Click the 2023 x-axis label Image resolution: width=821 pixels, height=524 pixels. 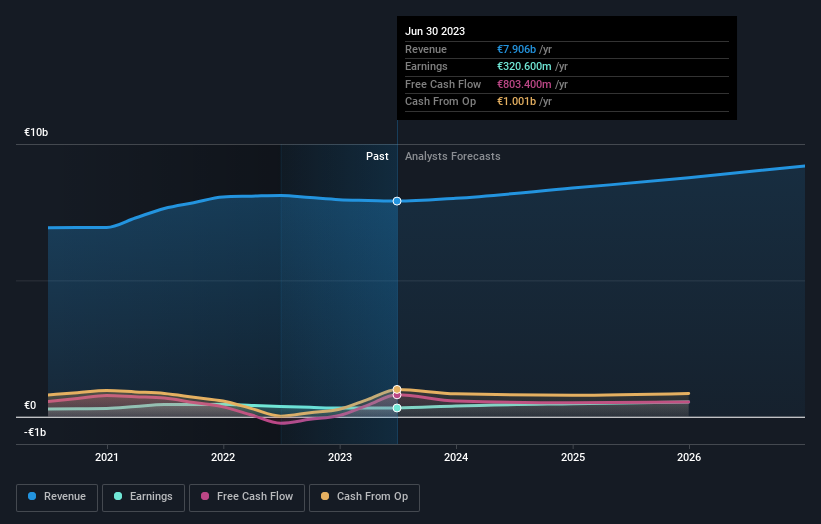pyautogui.click(x=340, y=457)
